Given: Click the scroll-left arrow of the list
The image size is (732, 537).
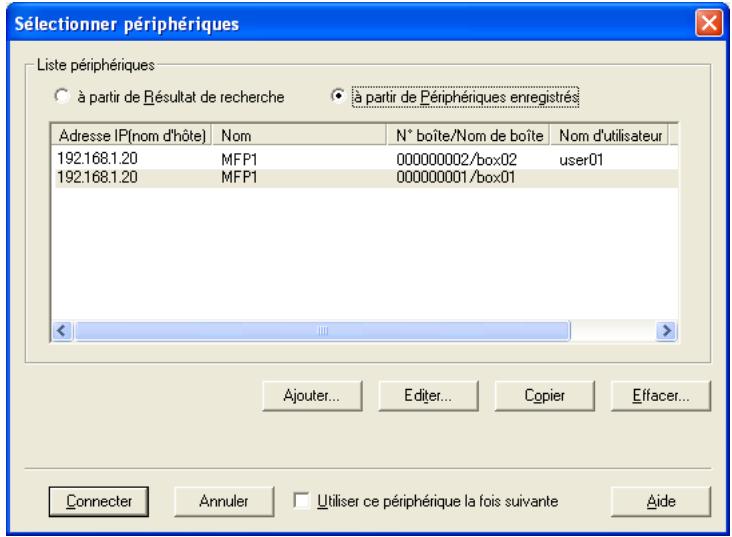Looking at the screenshot, I should (x=62, y=331).
